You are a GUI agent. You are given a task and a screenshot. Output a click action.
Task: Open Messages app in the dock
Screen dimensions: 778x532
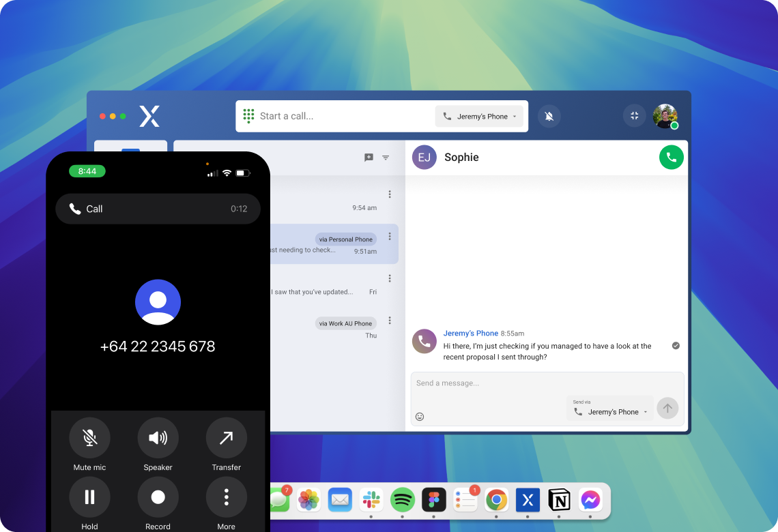(x=280, y=500)
